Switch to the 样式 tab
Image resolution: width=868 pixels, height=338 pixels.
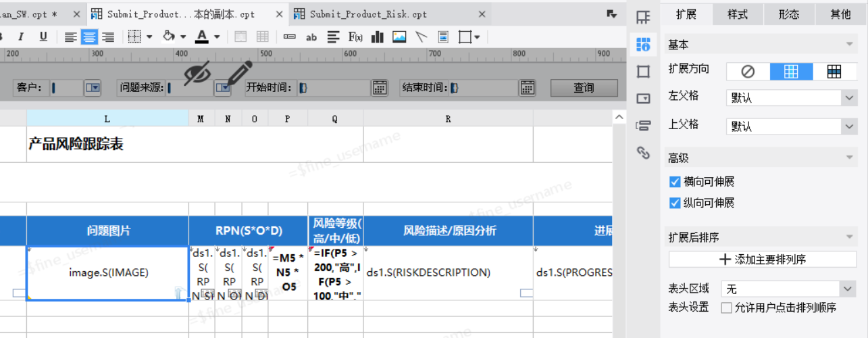point(738,15)
